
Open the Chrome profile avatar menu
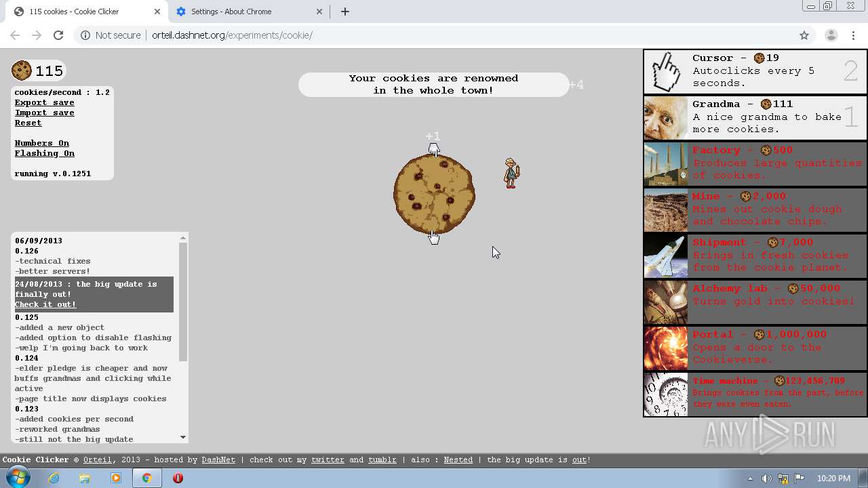pyautogui.click(x=831, y=35)
